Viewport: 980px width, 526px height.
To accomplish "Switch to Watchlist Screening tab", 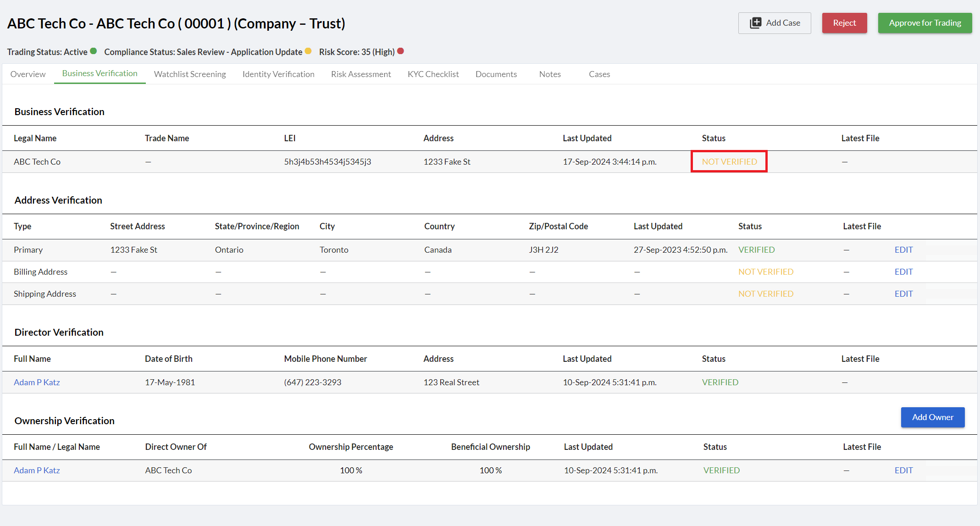I will click(190, 74).
